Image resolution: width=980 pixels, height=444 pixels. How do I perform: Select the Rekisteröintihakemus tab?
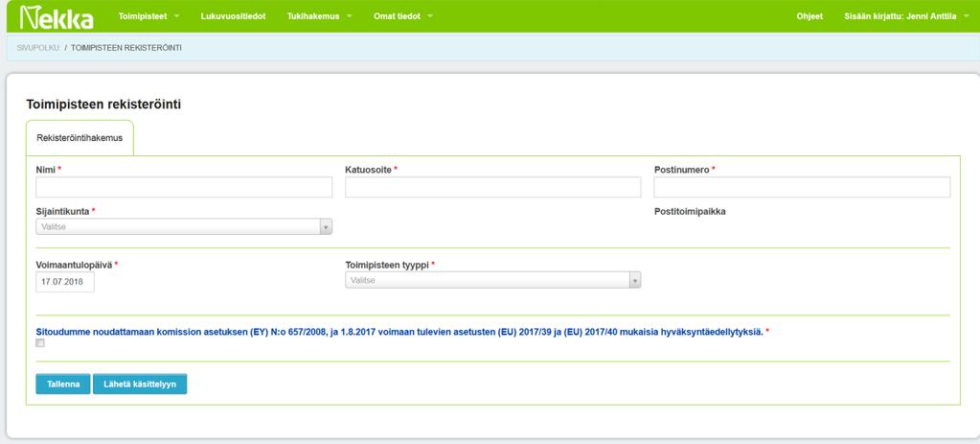[x=80, y=137]
